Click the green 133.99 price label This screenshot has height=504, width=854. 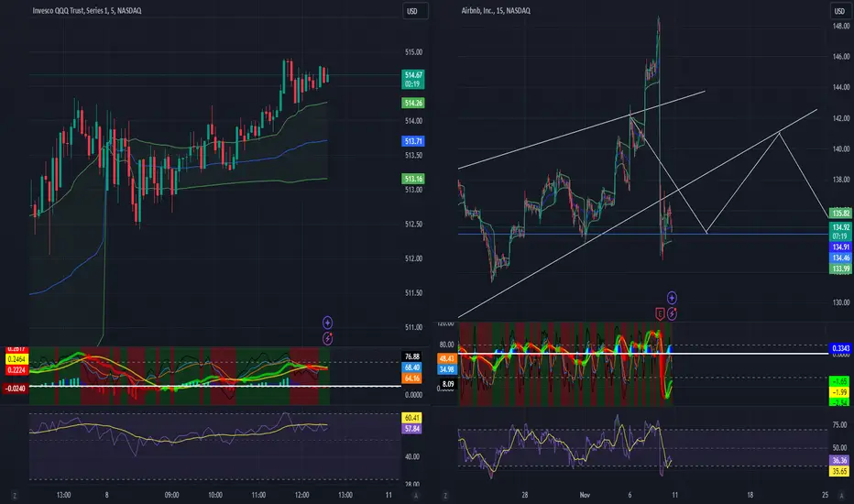point(840,268)
